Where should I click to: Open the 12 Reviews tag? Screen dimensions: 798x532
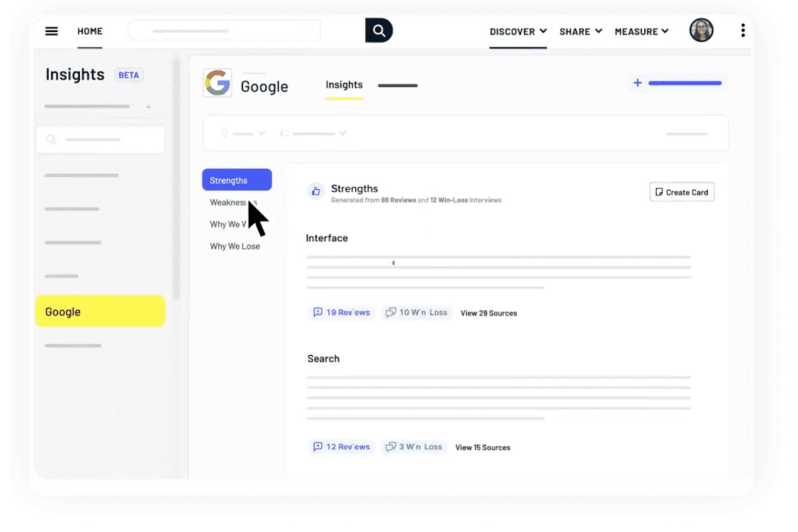click(342, 447)
